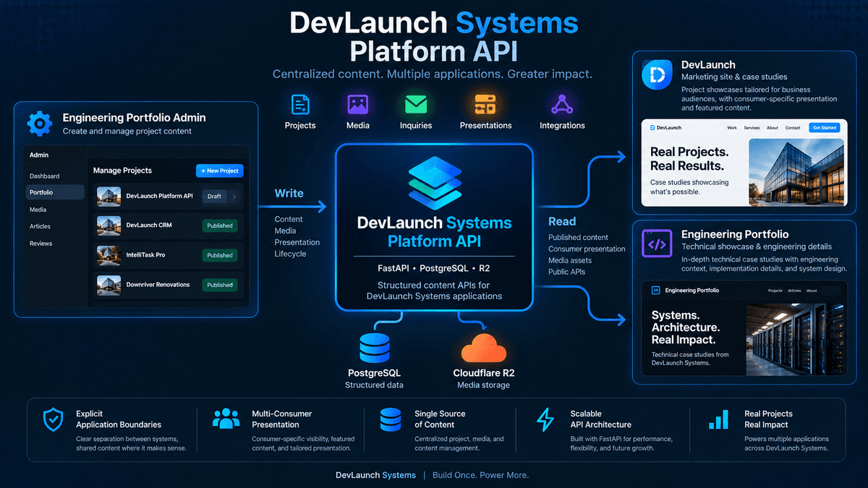Click the Integrations triangle node icon

[x=562, y=104]
